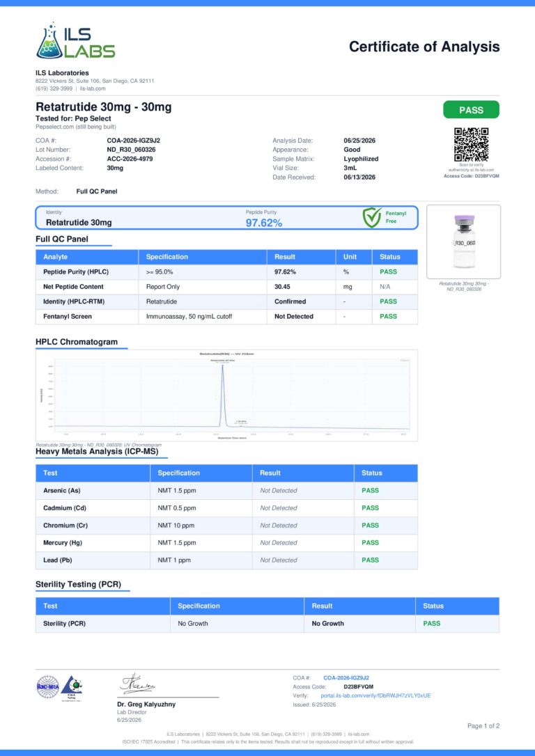Click the Sterility Testing (PCR) heading
This screenshot has width=535, height=756.
click(x=78, y=584)
